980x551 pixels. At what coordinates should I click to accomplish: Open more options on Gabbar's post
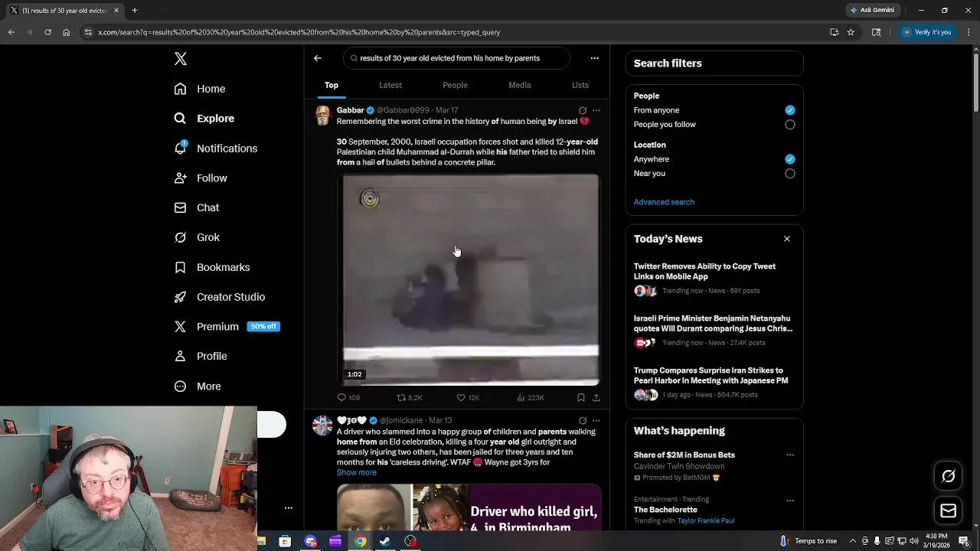(x=596, y=110)
